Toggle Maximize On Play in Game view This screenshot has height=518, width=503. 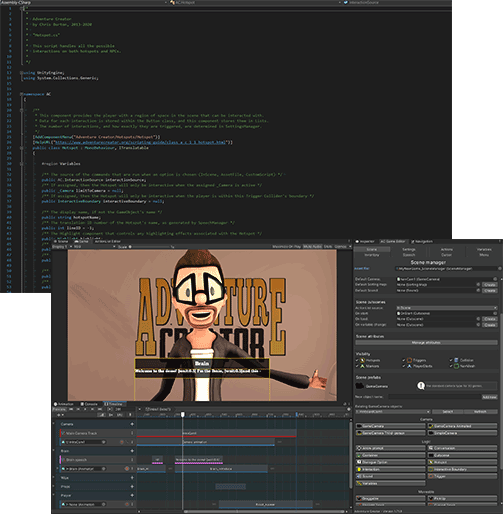286,247
